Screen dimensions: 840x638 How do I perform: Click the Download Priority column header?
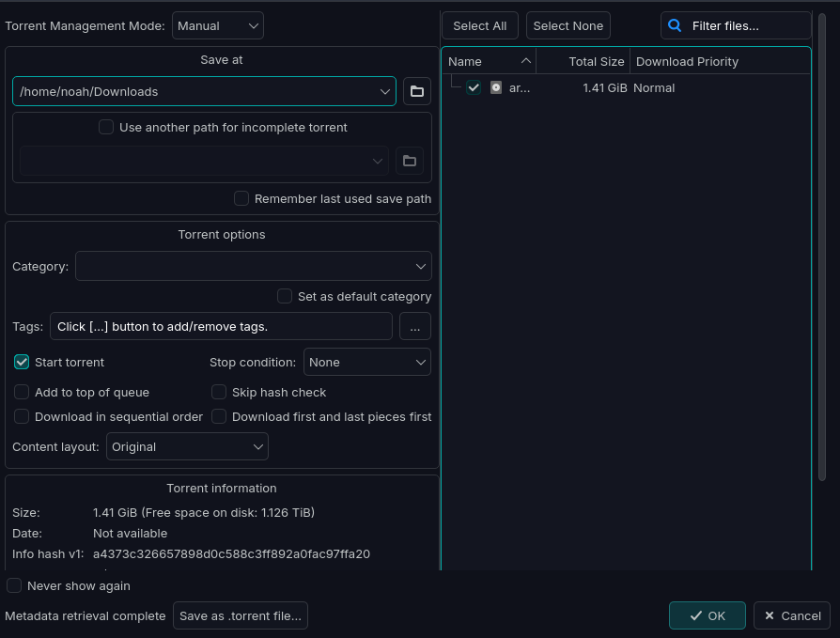pyautogui.click(x=687, y=61)
